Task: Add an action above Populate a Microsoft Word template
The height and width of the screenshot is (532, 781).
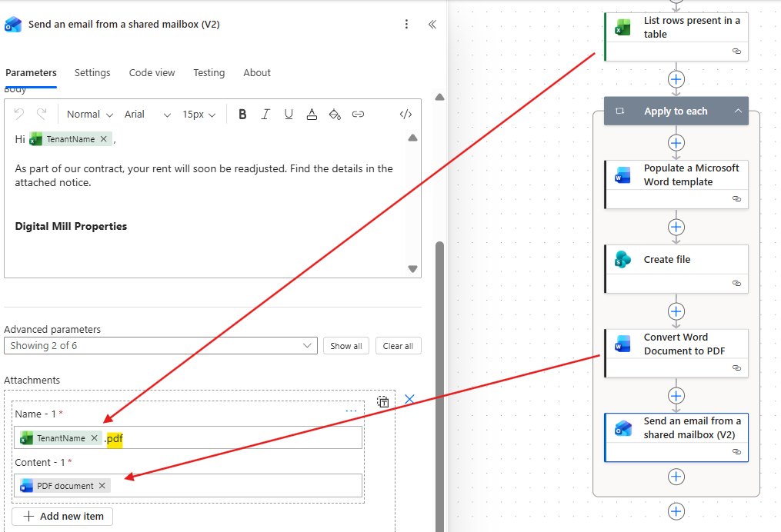Action: click(x=676, y=143)
